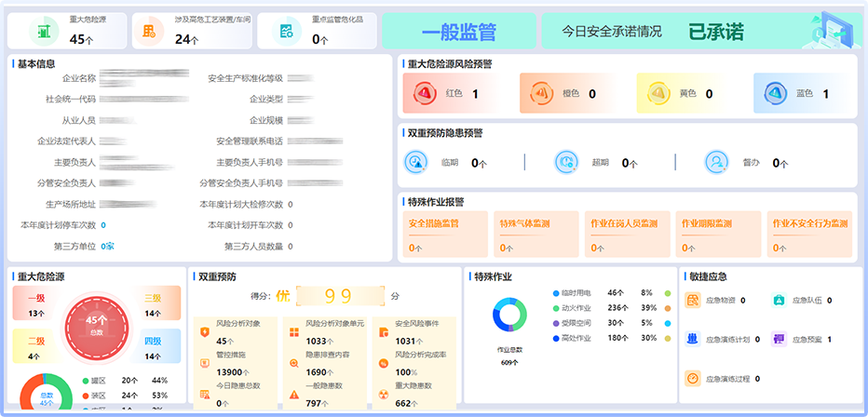Click the 第三方单位 0家 link
This screenshot has width=868, height=417.
pyautogui.click(x=107, y=246)
